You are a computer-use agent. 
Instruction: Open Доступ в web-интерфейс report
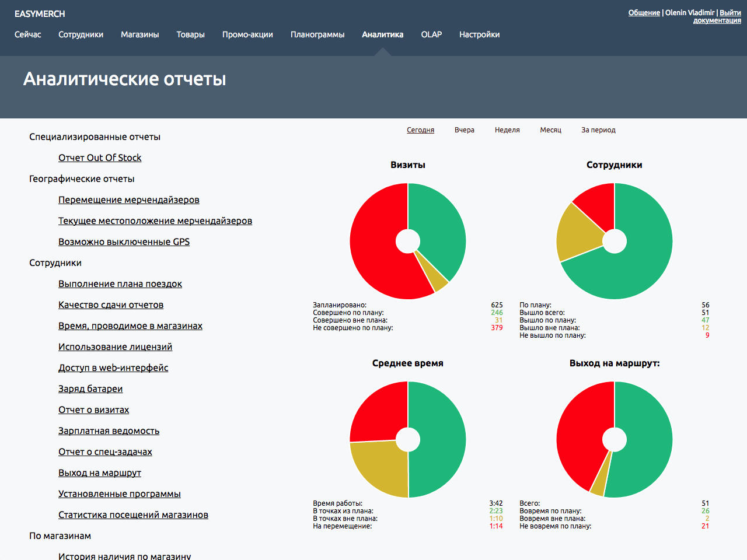point(113,367)
